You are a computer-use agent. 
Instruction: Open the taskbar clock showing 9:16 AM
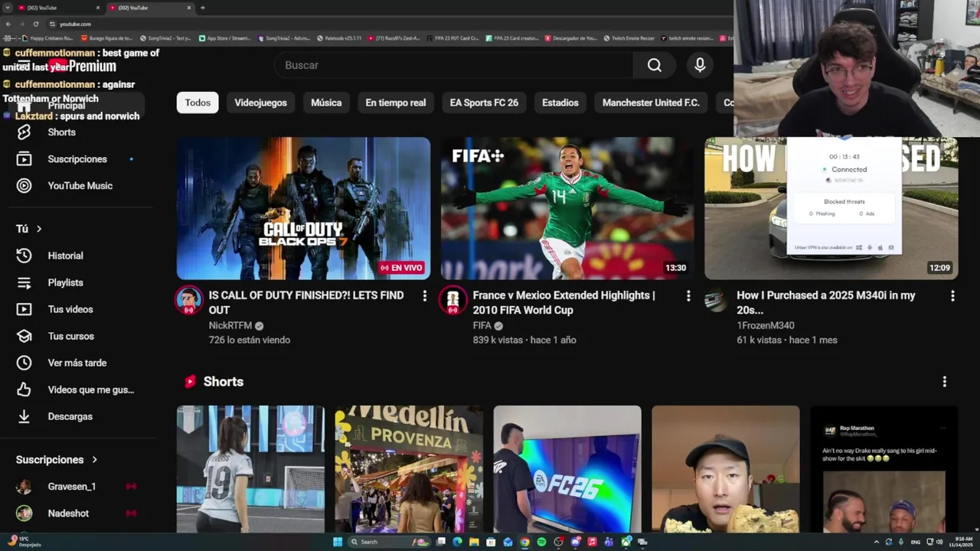(x=962, y=542)
